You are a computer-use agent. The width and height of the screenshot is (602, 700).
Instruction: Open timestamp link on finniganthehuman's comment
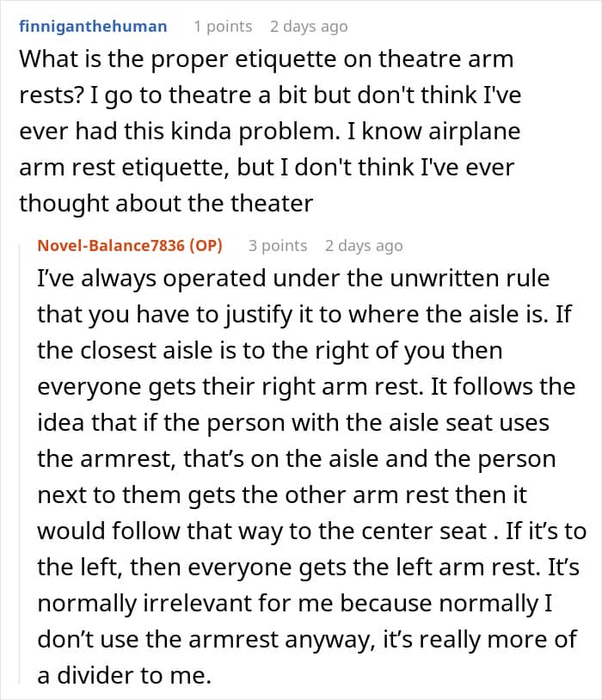tap(308, 26)
